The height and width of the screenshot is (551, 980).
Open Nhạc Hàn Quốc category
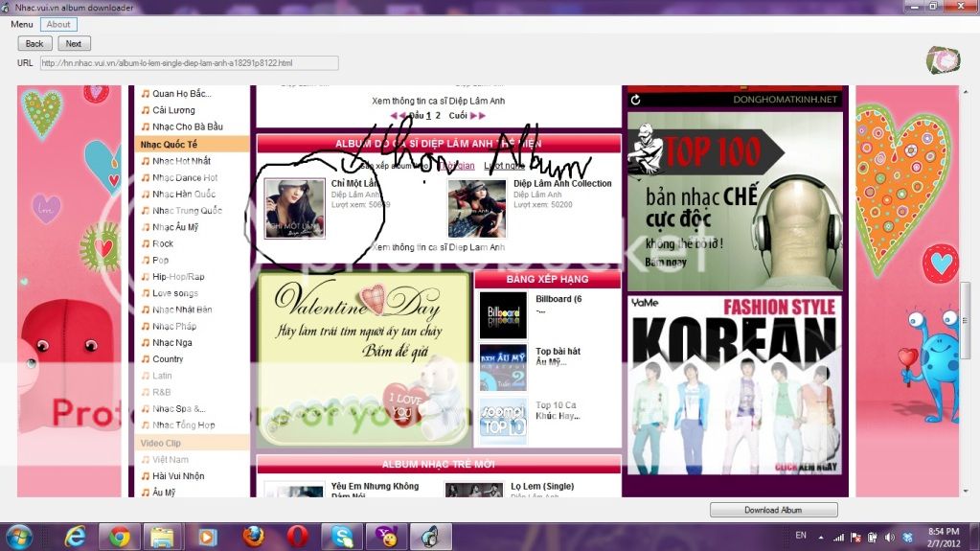[184, 194]
